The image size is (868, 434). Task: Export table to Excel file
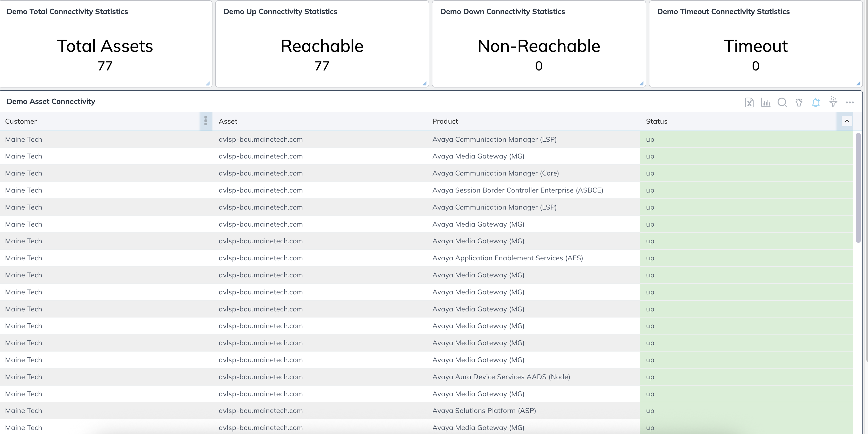pos(749,102)
